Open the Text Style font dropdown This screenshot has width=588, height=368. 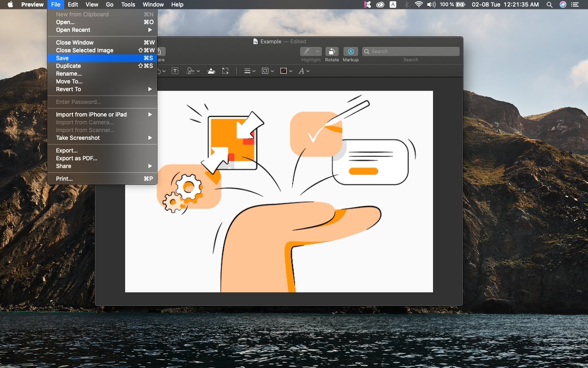(304, 71)
